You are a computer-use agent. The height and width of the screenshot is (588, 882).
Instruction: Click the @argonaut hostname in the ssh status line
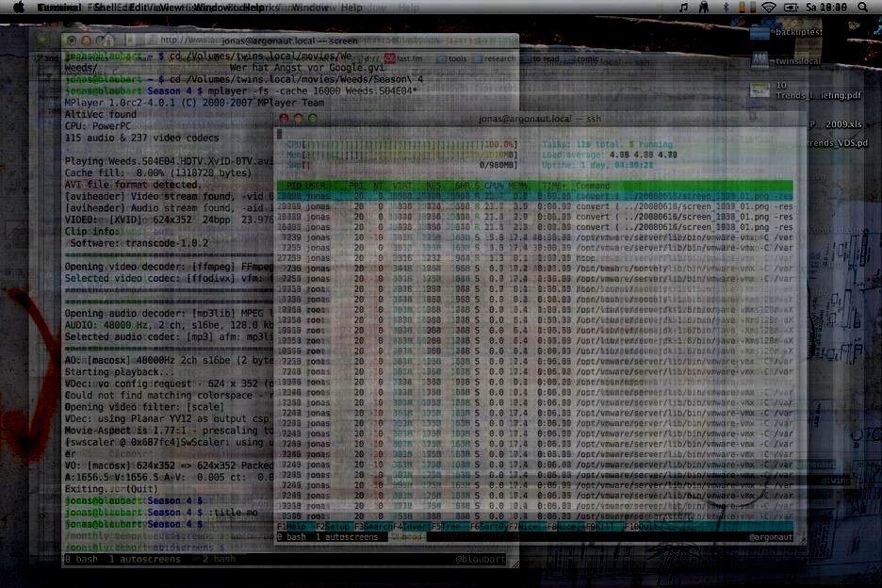[x=771, y=537]
